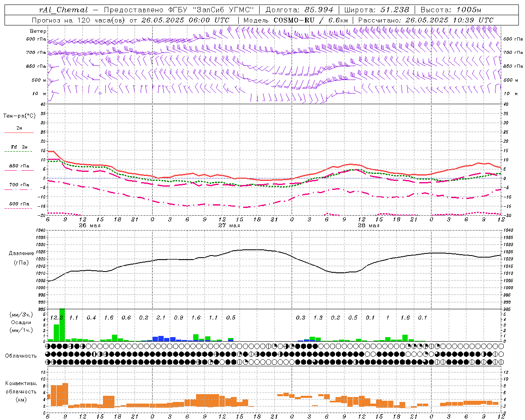Select the 2.1 precipitation amount value

[161, 318]
